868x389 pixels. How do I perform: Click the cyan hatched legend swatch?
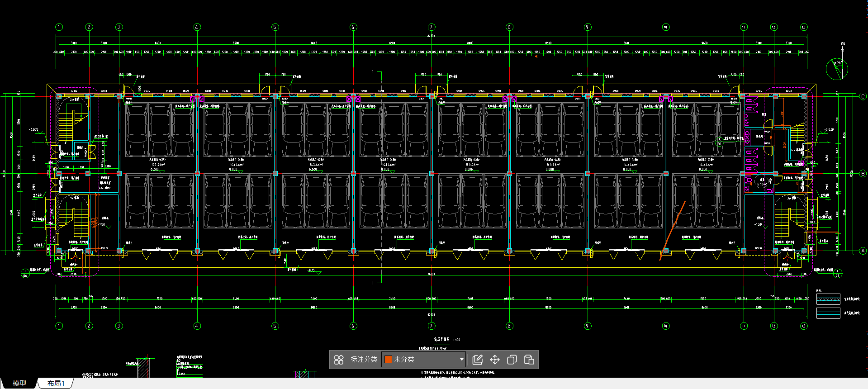click(x=828, y=299)
